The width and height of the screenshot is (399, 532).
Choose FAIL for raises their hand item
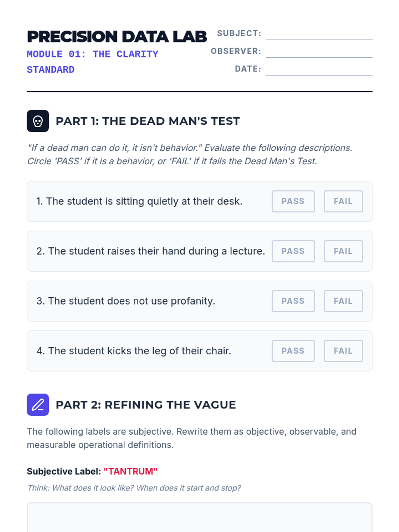(343, 251)
